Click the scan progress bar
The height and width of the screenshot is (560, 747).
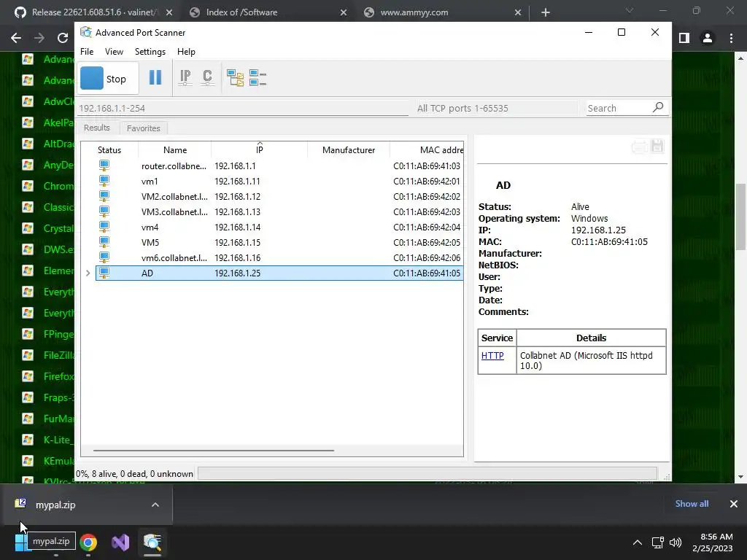pyautogui.click(x=427, y=473)
